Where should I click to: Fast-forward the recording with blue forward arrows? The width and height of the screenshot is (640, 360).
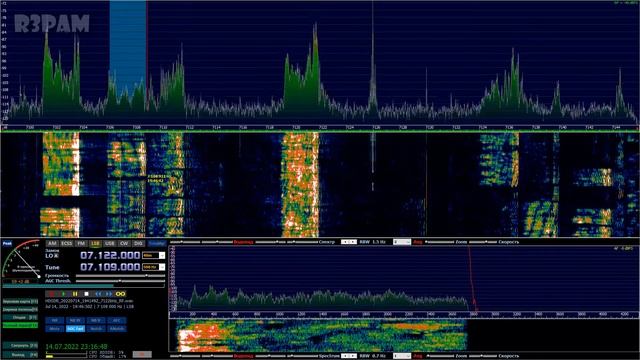coord(109,294)
